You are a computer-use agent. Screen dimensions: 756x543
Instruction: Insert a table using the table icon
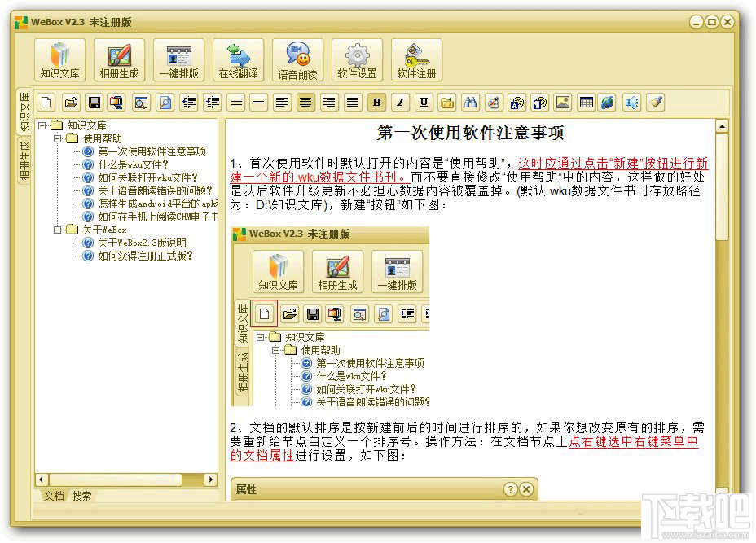point(587,102)
